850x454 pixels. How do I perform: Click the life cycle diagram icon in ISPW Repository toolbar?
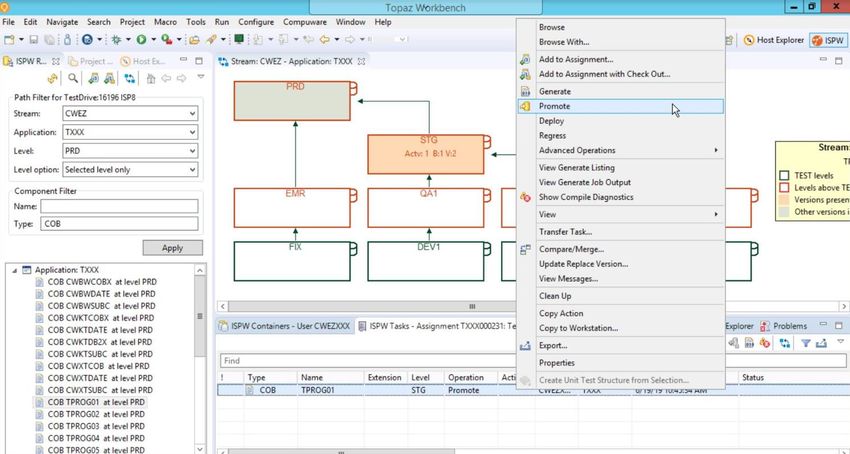coord(130,79)
